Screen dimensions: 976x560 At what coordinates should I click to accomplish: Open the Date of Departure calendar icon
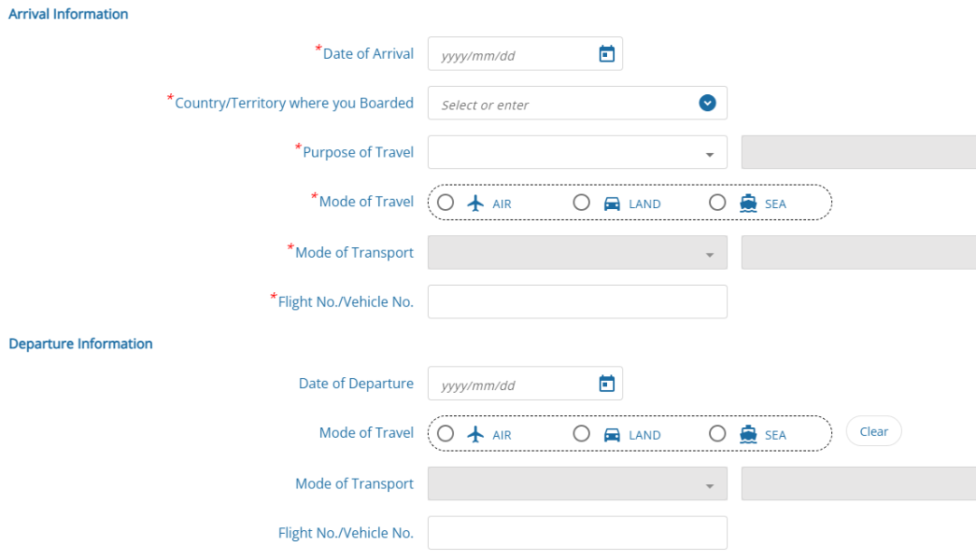(x=606, y=384)
